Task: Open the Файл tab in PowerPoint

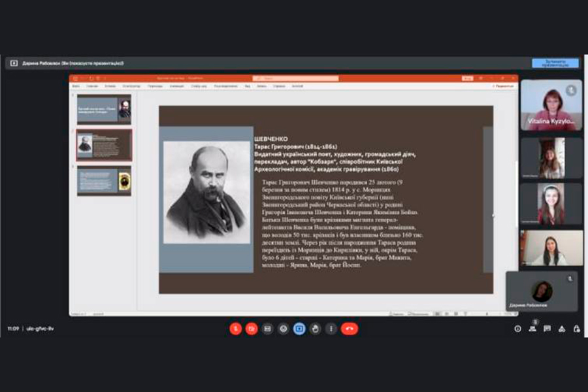Action: (76, 86)
